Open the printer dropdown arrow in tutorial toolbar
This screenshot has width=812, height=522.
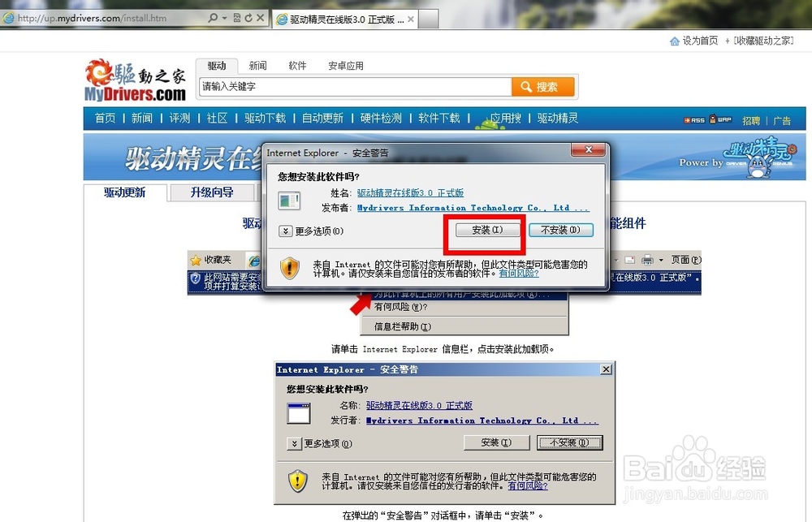click(661, 260)
